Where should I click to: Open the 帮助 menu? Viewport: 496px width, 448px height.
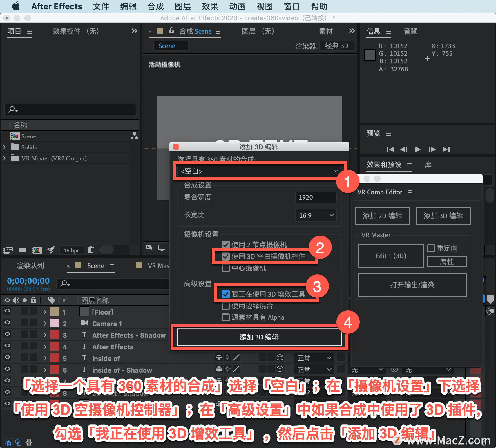pyautogui.click(x=319, y=6)
